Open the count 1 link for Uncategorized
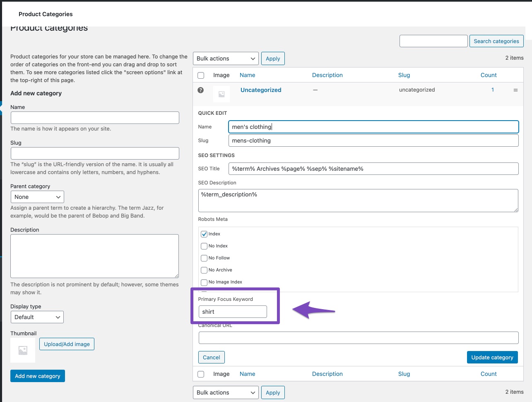This screenshot has height=402, width=532. (493, 90)
